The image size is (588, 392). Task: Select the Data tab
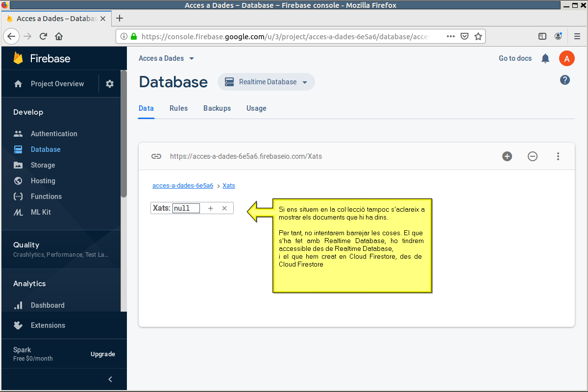pos(146,108)
